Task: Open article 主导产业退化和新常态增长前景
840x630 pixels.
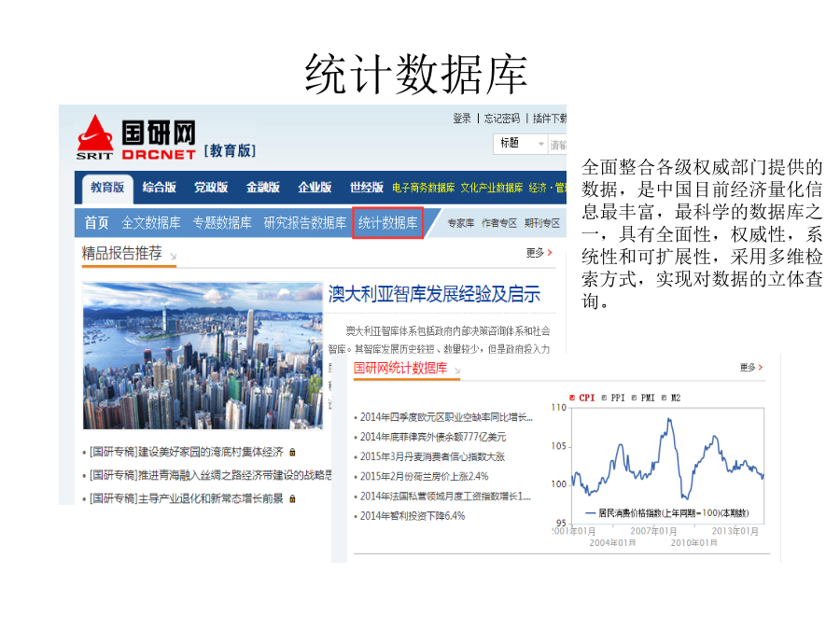Action: coord(186,498)
